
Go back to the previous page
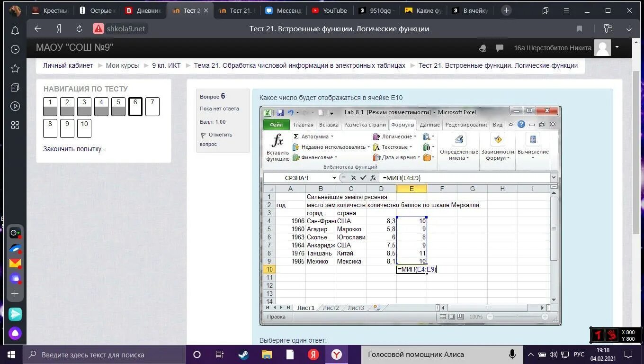pyautogui.click(x=38, y=29)
